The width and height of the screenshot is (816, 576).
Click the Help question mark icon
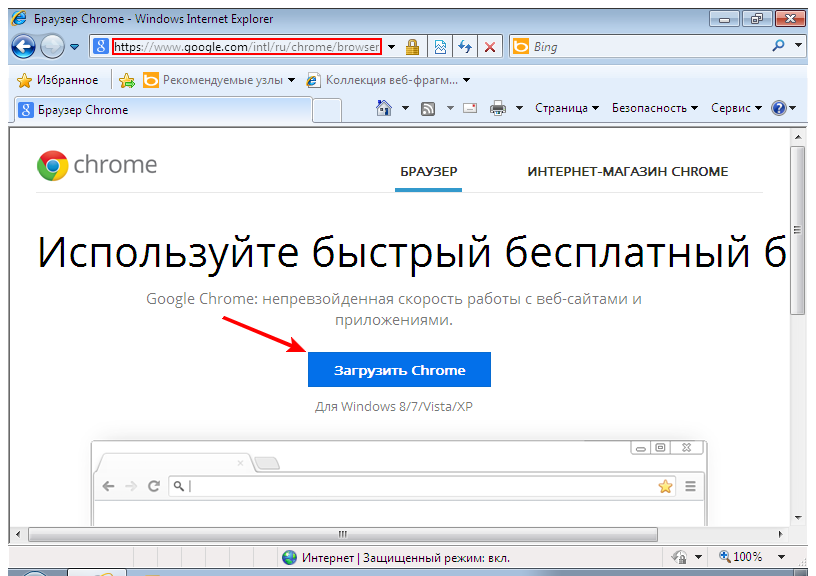pos(779,108)
